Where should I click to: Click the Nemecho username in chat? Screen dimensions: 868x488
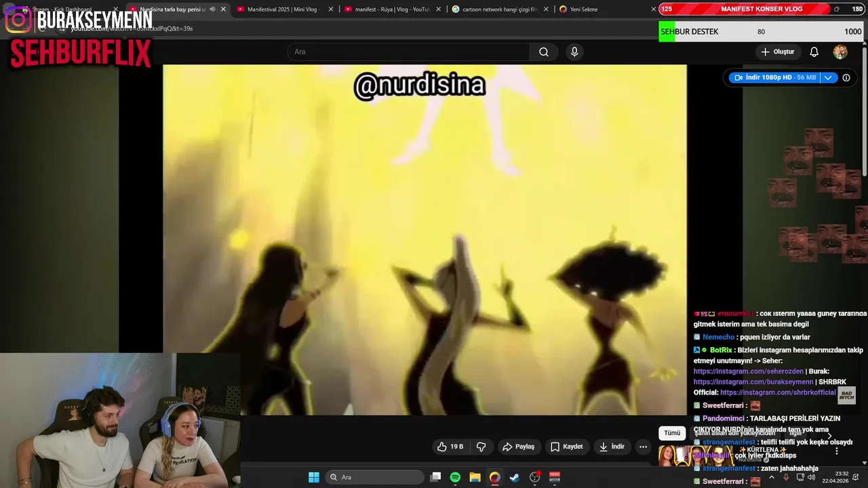718,338
